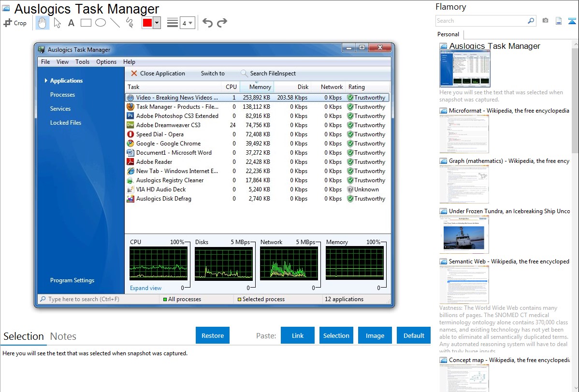Undo the last annotation
579x392 pixels.
pos(207,23)
